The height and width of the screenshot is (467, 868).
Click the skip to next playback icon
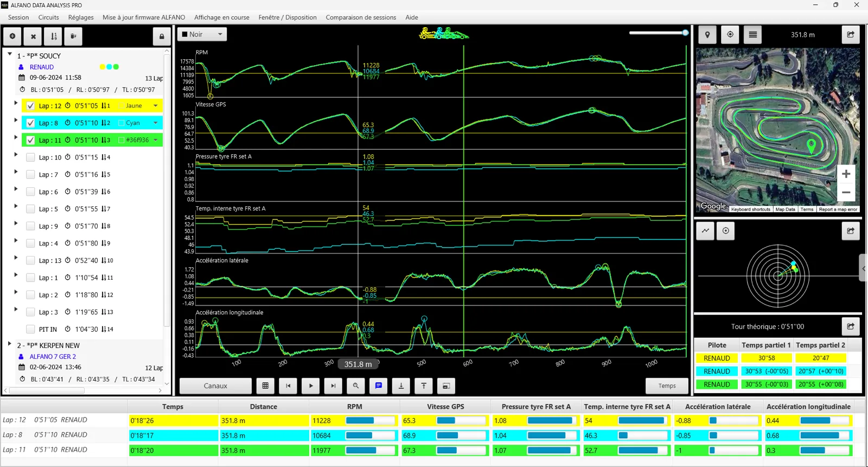333,386
